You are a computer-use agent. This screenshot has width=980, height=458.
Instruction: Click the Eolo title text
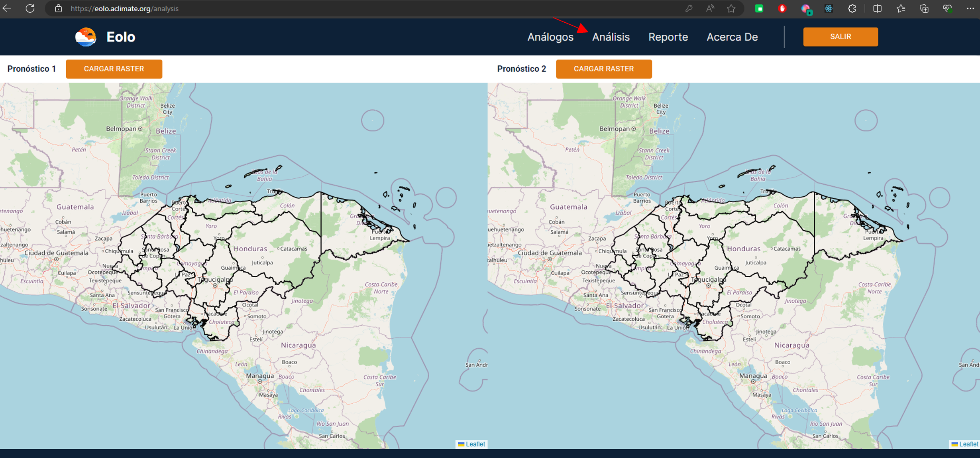coord(121,37)
